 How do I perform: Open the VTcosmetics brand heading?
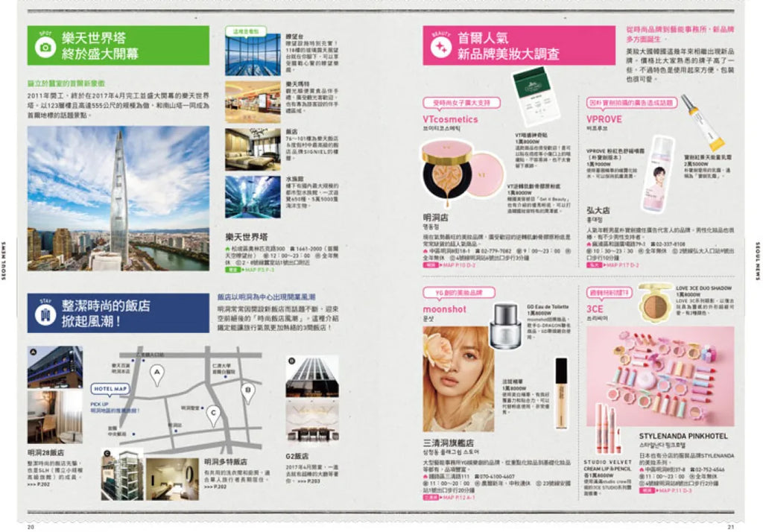click(x=450, y=119)
